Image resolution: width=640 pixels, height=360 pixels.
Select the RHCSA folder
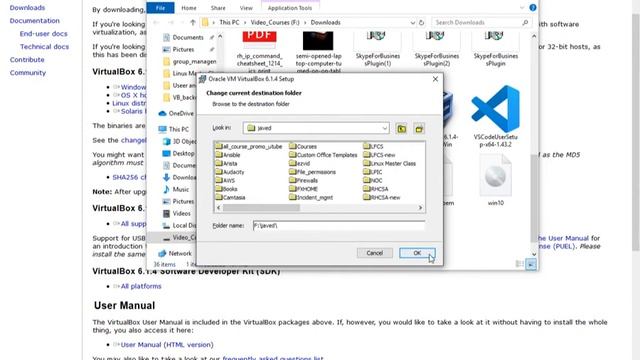click(x=376, y=189)
